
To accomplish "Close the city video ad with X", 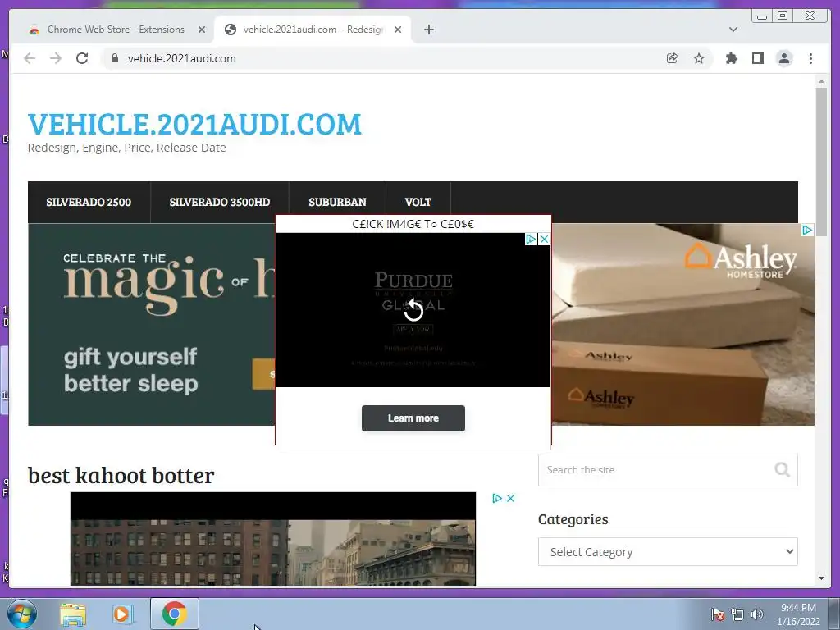I will (x=510, y=498).
